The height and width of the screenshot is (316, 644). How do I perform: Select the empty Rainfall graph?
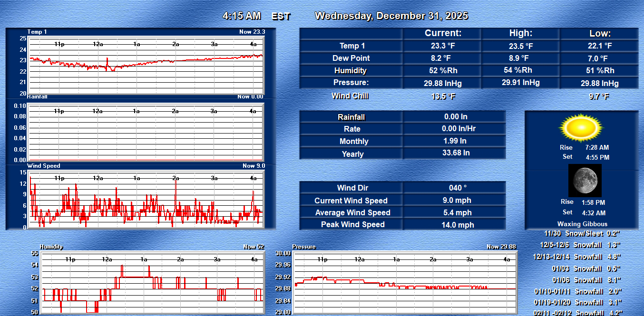(146, 133)
